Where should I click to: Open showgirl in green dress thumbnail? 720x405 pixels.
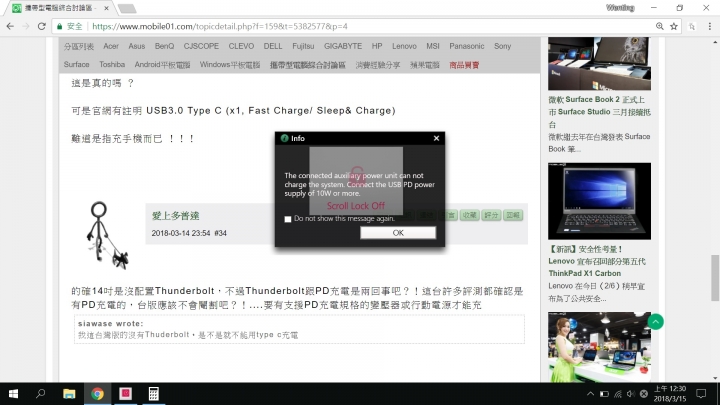point(599,347)
